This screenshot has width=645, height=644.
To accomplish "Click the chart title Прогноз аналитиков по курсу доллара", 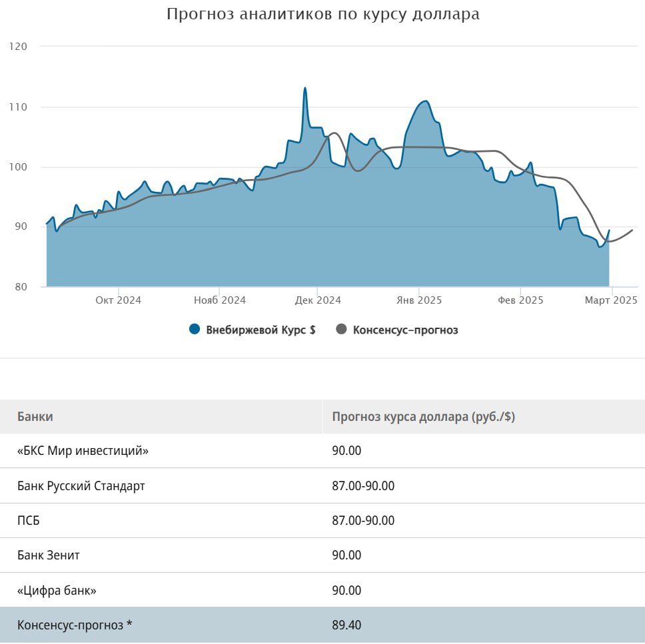I will 322,14.
